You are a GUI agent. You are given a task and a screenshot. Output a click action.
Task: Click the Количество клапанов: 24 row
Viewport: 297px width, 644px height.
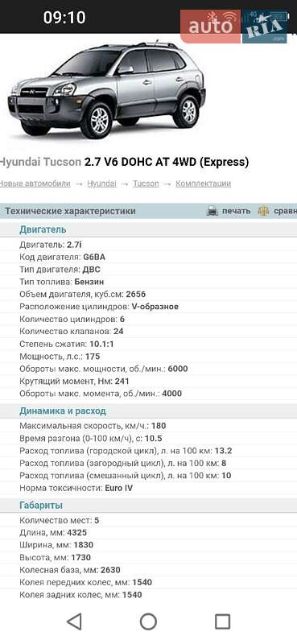(x=148, y=332)
